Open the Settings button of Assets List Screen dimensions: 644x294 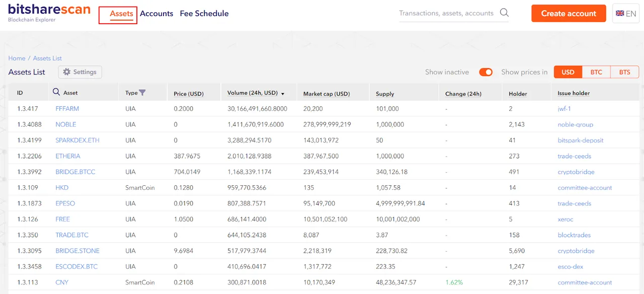[80, 72]
